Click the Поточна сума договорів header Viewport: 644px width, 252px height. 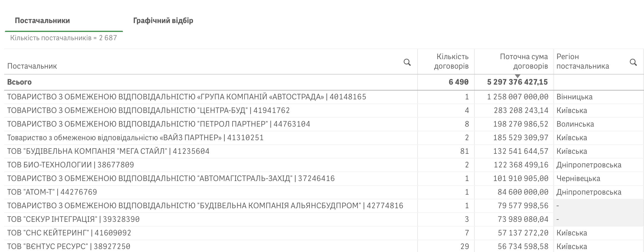[524, 61]
